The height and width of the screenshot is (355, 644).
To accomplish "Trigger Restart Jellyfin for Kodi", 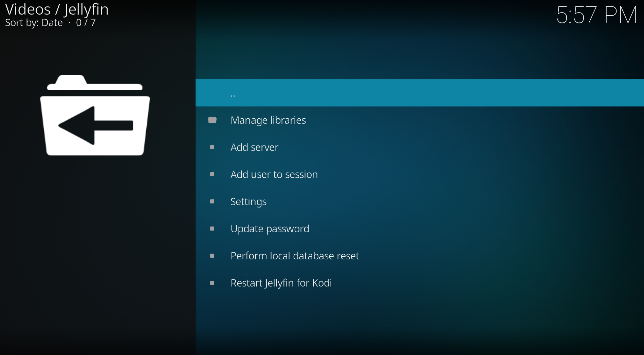I will pos(281,283).
